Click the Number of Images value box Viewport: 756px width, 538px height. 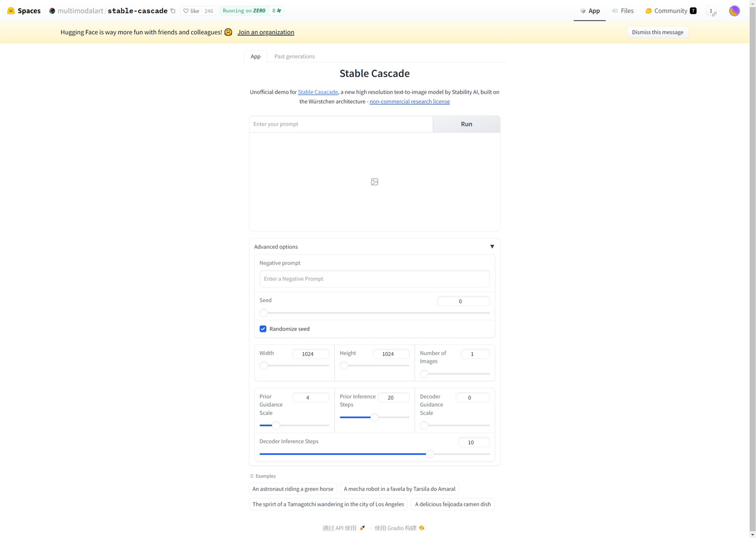tap(475, 354)
